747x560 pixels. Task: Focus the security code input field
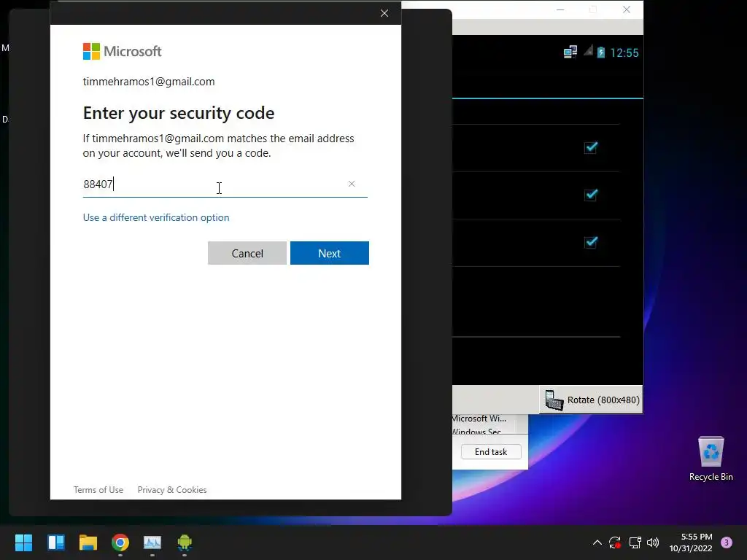[225, 184]
